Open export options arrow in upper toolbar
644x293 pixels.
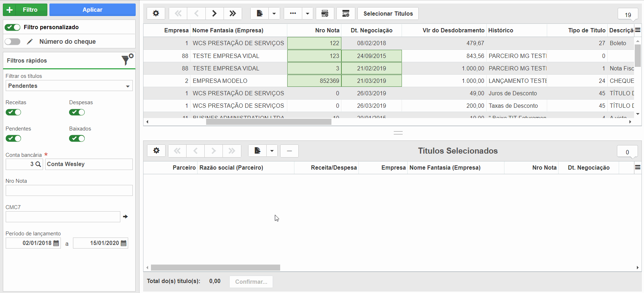pyautogui.click(x=274, y=14)
